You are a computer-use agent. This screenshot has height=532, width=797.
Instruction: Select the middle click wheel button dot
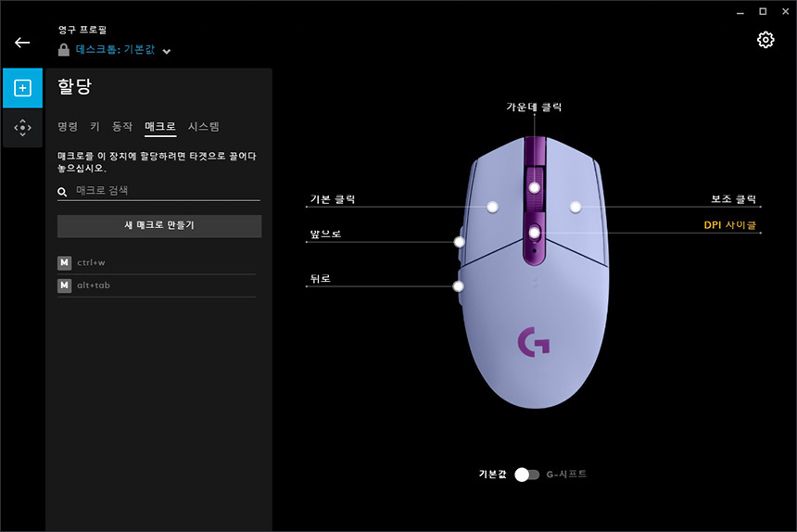534,188
